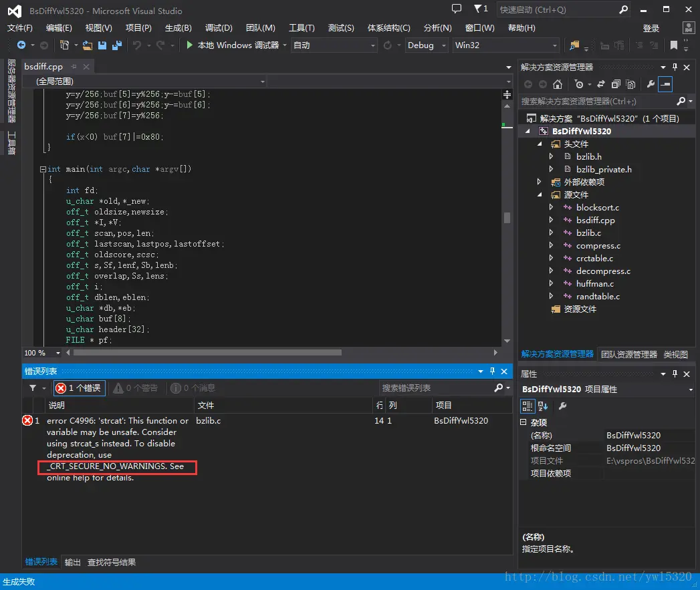Toggle the 0 个消息 messages filter

(x=193, y=388)
